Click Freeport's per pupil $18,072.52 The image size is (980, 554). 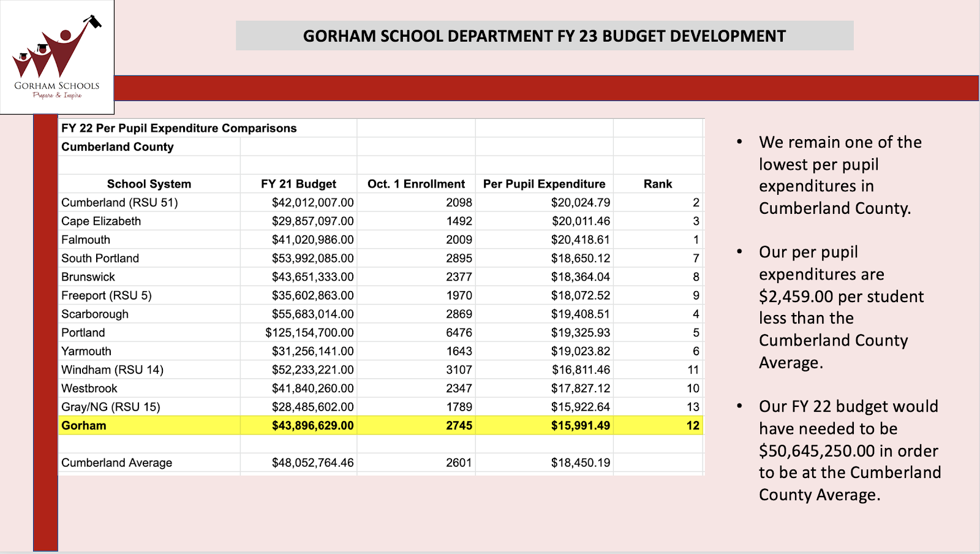(x=581, y=295)
